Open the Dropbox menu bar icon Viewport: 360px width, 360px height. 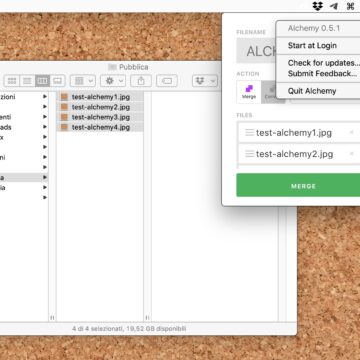tap(318, 6)
